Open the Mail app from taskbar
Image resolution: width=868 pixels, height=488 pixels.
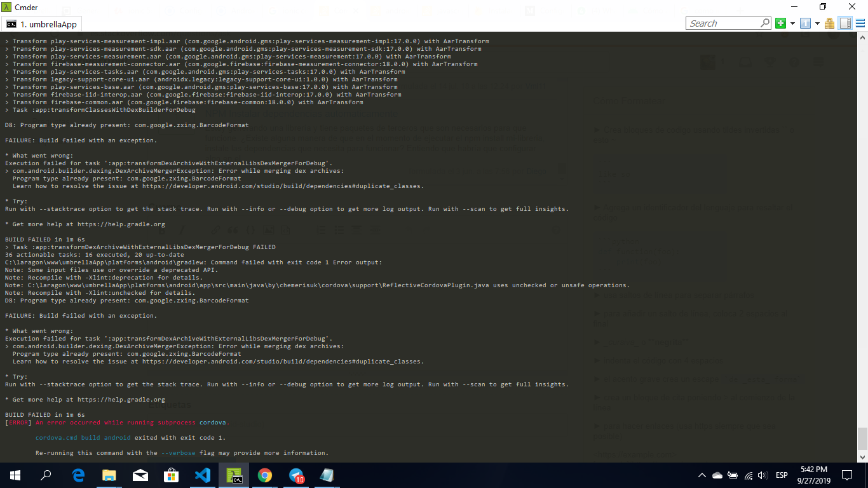(140, 475)
